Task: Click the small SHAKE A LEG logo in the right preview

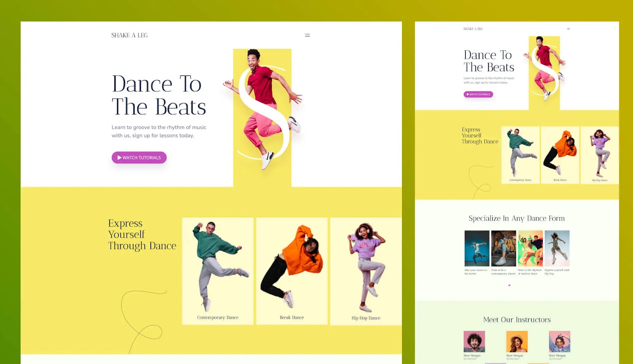Action: click(x=473, y=29)
